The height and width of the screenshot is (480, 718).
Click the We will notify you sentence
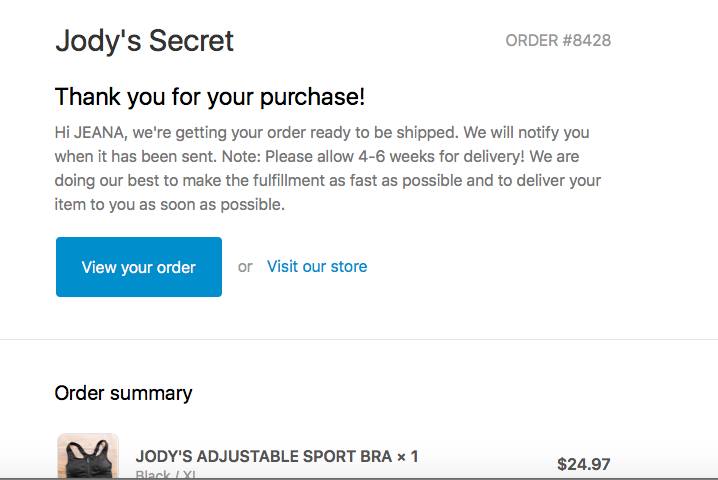[526, 132]
